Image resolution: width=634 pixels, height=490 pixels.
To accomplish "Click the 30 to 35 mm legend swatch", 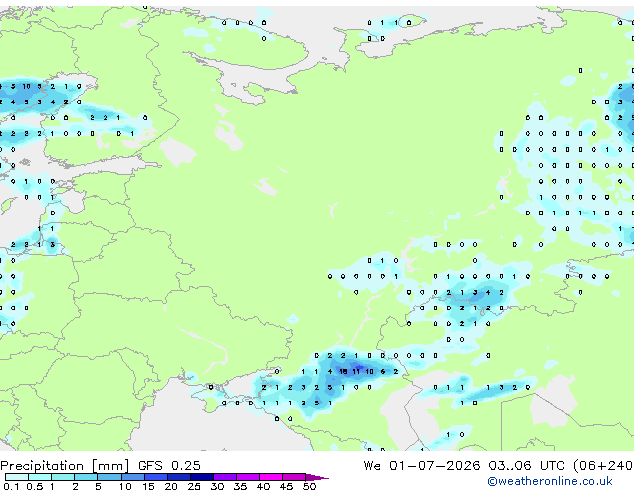I will (x=224, y=477).
